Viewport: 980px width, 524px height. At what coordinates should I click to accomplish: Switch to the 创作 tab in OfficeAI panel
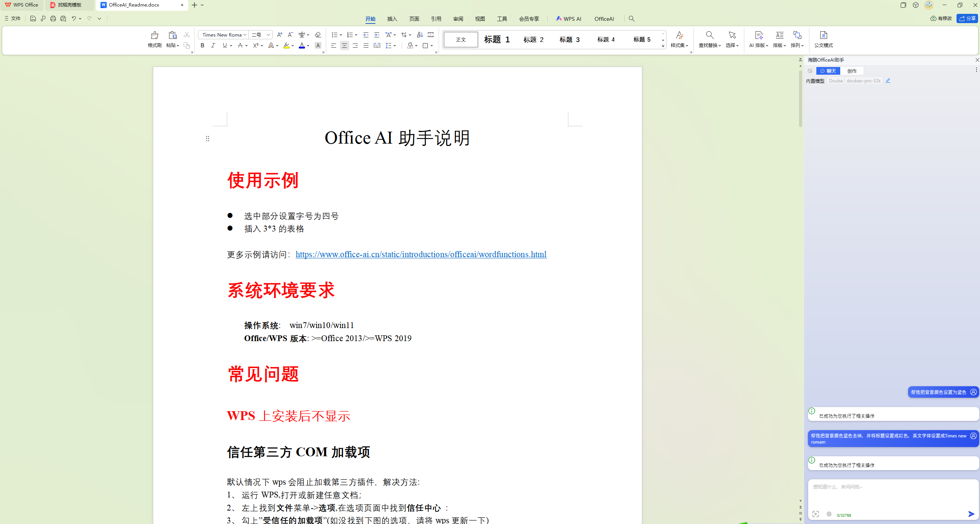tap(852, 70)
